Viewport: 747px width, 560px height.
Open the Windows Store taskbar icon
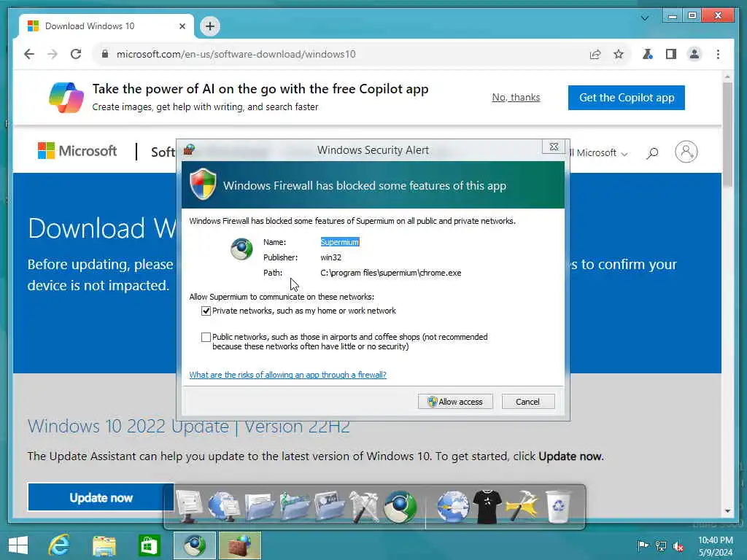(x=149, y=545)
